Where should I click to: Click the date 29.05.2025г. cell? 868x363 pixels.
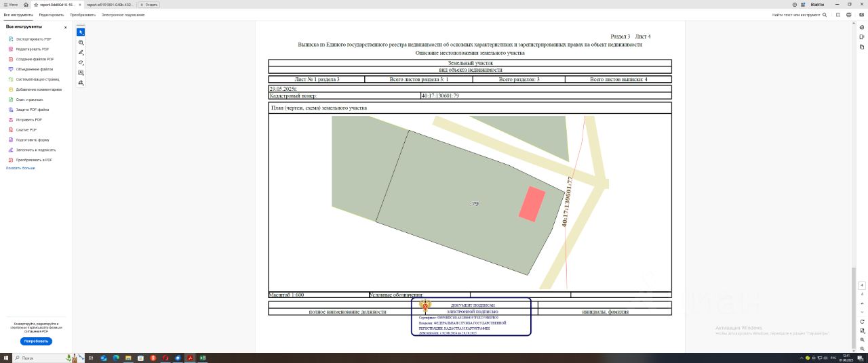(x=470, y=89)
